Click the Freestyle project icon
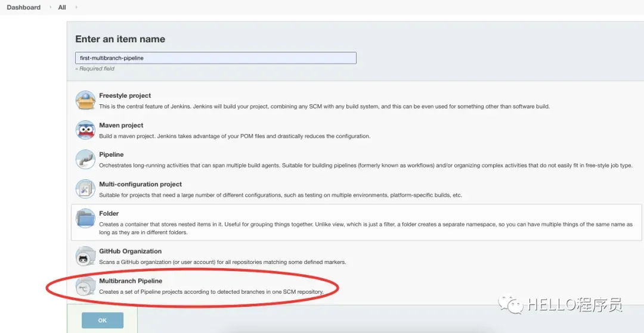 [85, 101]
